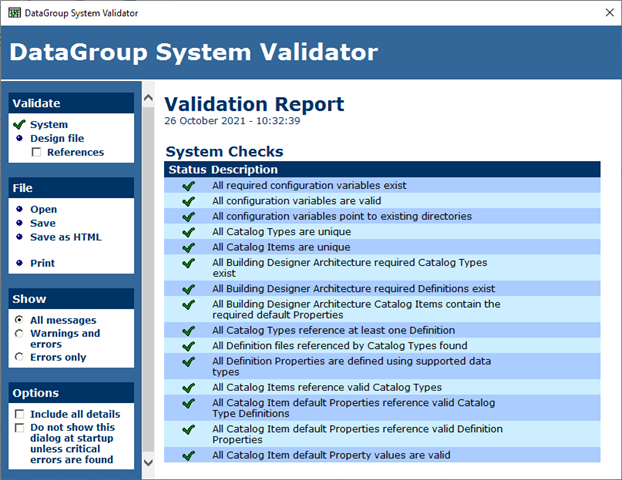Viewport: 622px width, 480px height.
Task: Click the checkmark for All configuration variables are valid
Action: coord(188,201)
